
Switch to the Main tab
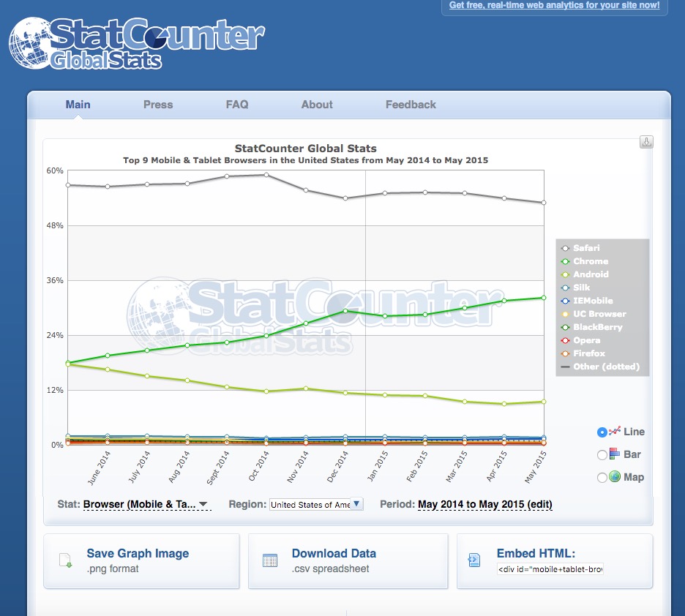78,105
